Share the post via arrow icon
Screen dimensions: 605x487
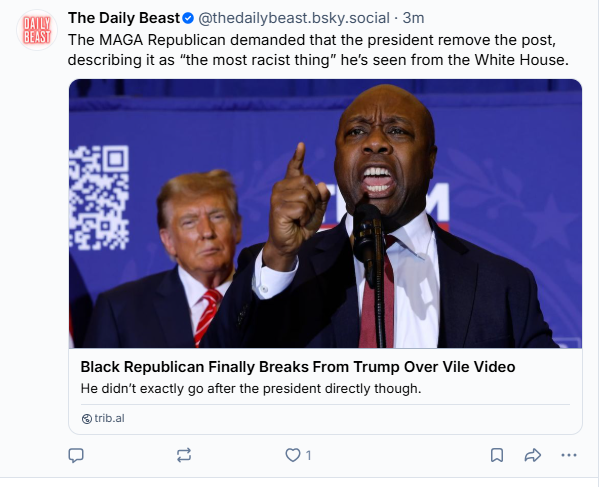[x=533, y=455]
